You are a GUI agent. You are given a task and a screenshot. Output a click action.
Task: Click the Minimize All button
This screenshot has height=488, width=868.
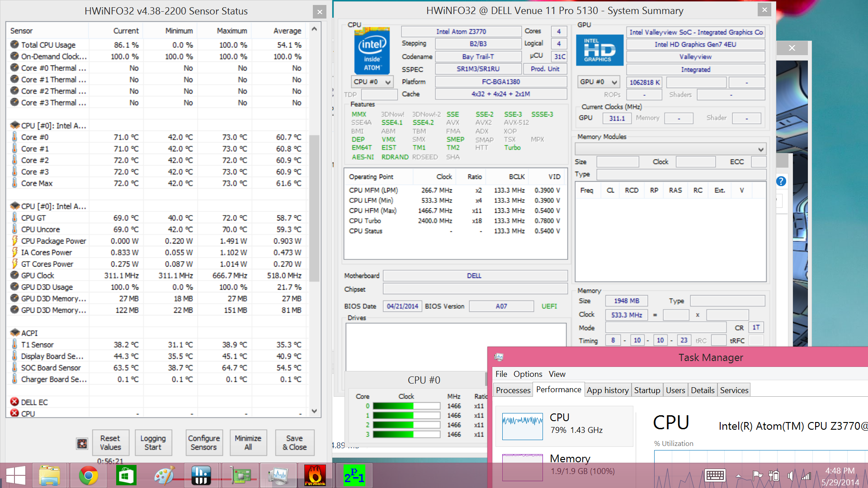tap(248, 442)
